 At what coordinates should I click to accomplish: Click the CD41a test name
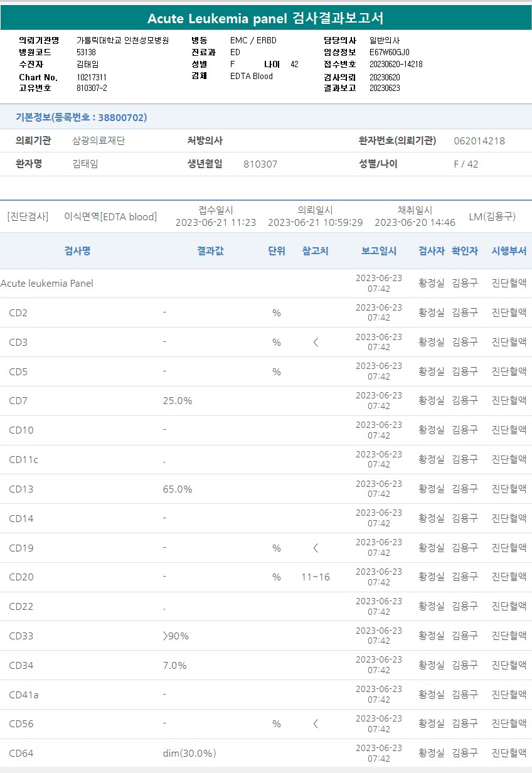pyautogui.click(x=24, y=695)
